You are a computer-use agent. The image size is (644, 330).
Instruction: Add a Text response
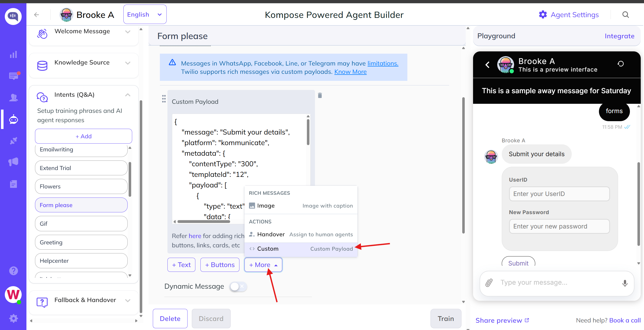[x=181, y=265]
